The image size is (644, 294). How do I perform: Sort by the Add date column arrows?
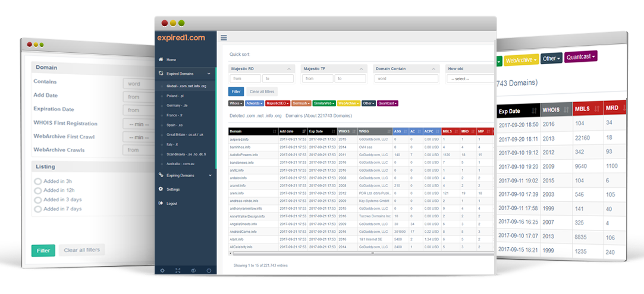(x=303, y=132)
